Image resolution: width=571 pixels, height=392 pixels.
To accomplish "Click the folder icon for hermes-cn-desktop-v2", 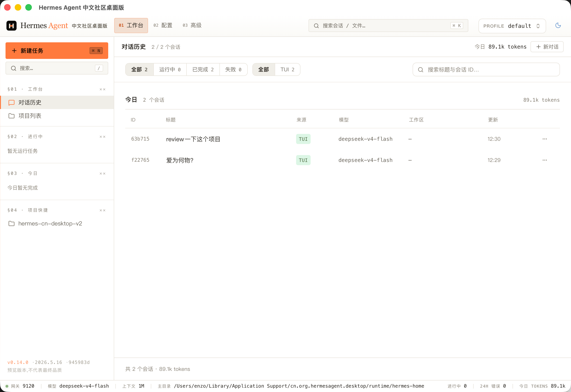I will [11, 224].
